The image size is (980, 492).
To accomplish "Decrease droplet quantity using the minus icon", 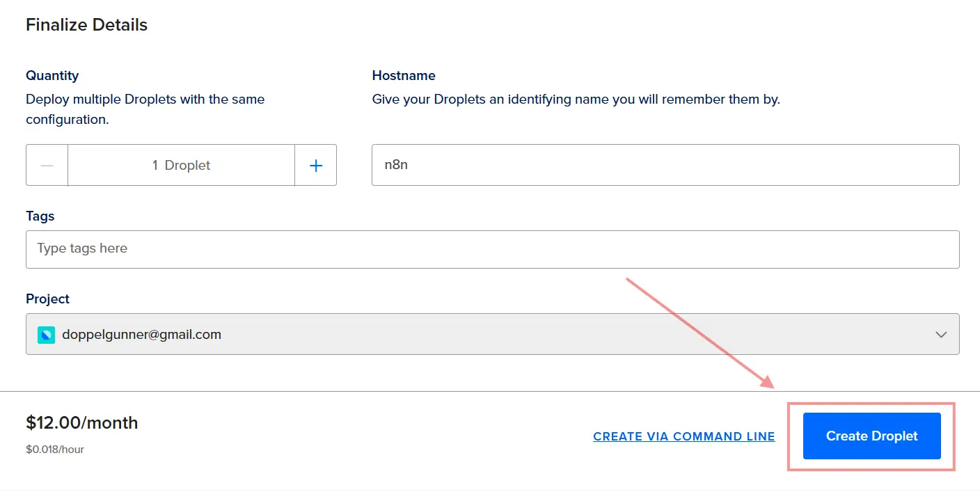I will pyautogui.click(x=47, y=165).
